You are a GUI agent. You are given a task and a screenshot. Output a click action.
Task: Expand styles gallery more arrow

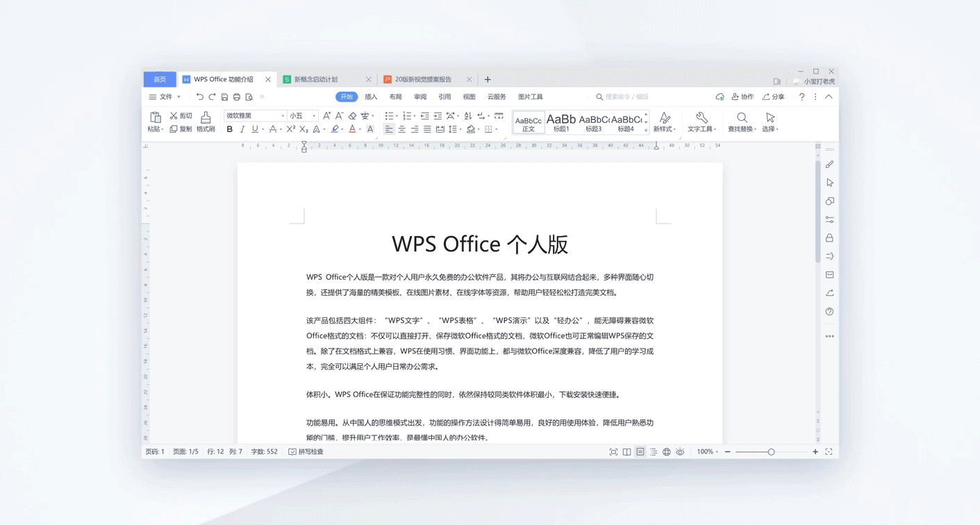[646, 130]
